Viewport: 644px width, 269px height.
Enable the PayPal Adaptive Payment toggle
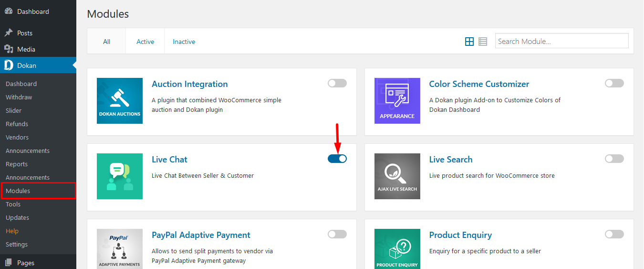(x=337, y=234)
